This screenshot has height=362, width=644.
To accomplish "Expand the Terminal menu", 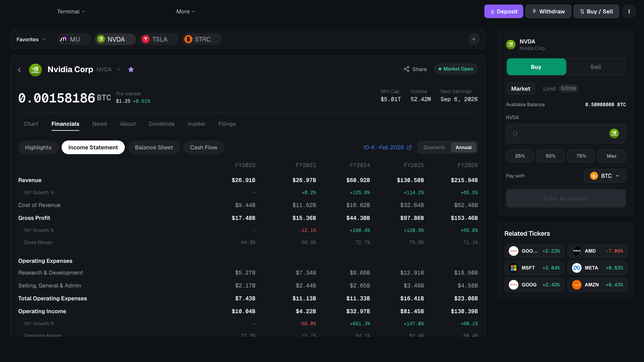I will pos(71,11).
